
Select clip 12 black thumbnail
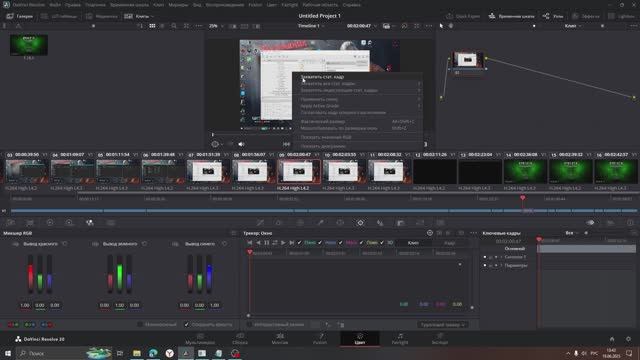435,171
